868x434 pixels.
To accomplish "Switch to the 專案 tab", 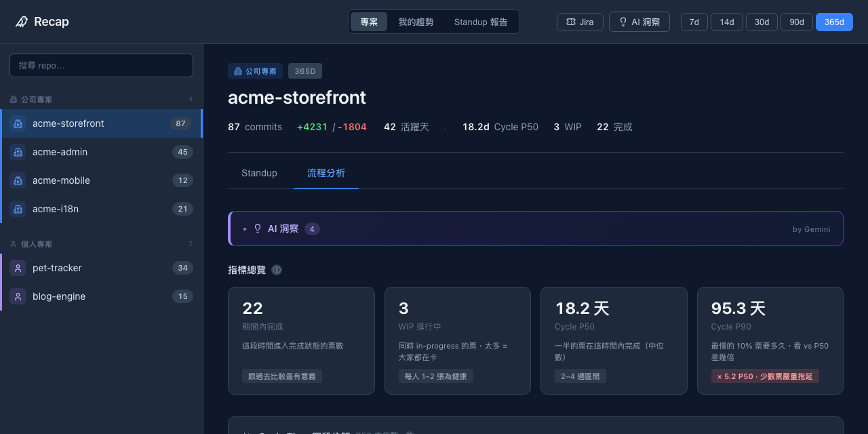I will 369,22.
